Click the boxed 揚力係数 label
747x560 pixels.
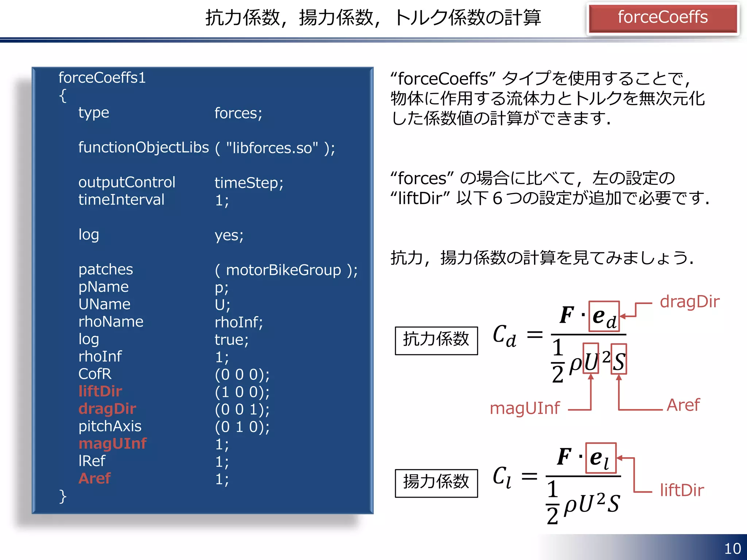click(x=436, y=483)
